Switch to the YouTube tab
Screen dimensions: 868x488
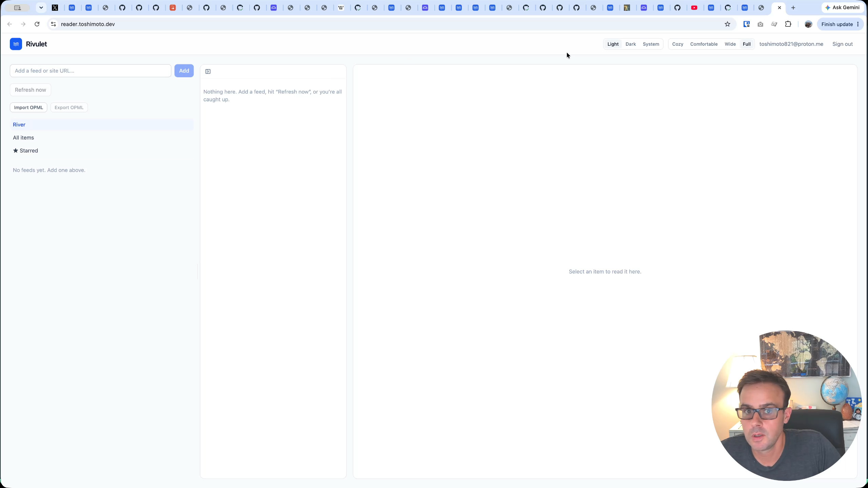click(x=694, y=7)
